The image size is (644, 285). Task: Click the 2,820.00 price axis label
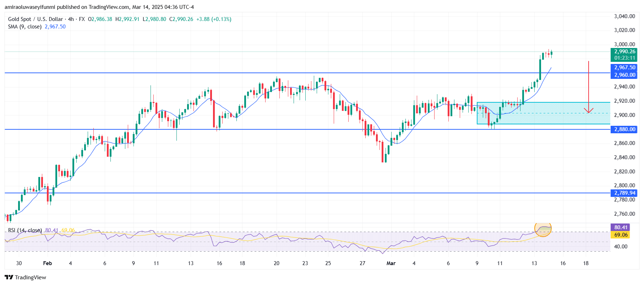pyautogui.click(x=624, y=172)
